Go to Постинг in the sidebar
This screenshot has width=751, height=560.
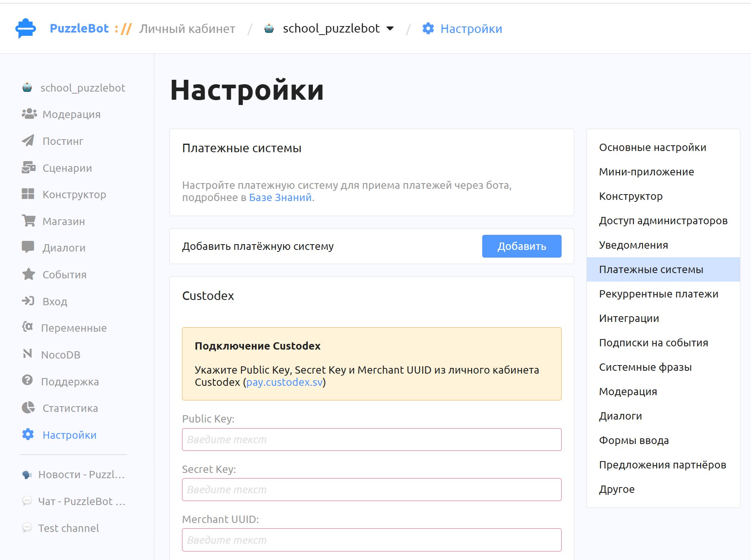63,141
